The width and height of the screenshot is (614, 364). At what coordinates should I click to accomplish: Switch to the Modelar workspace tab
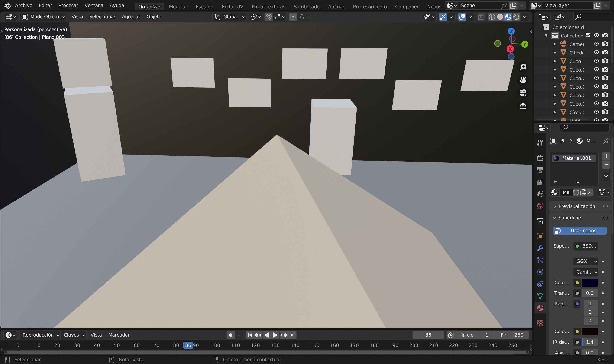point(178,7)
